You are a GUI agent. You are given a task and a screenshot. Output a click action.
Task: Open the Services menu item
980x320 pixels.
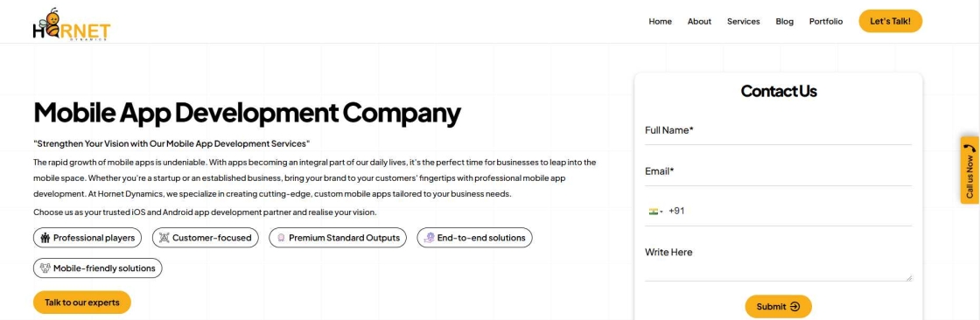coord(743,21)
